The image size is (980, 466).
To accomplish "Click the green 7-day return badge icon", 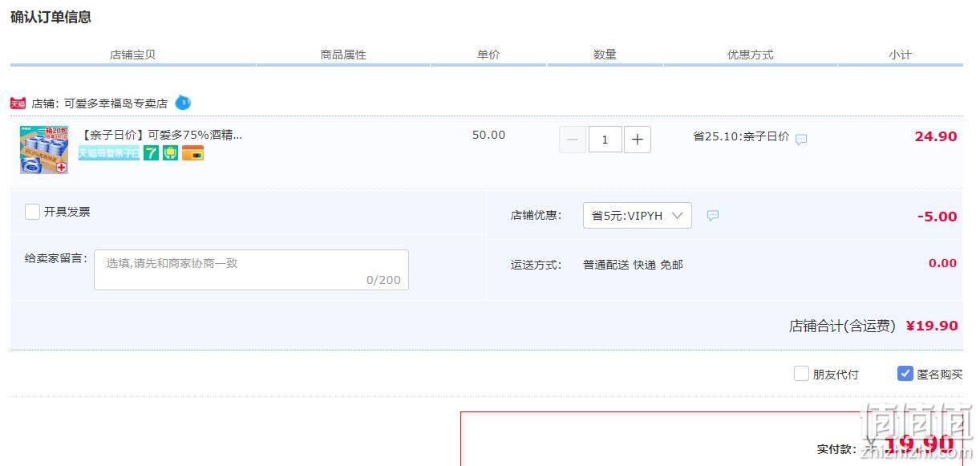I will click(x=151, y=153).
